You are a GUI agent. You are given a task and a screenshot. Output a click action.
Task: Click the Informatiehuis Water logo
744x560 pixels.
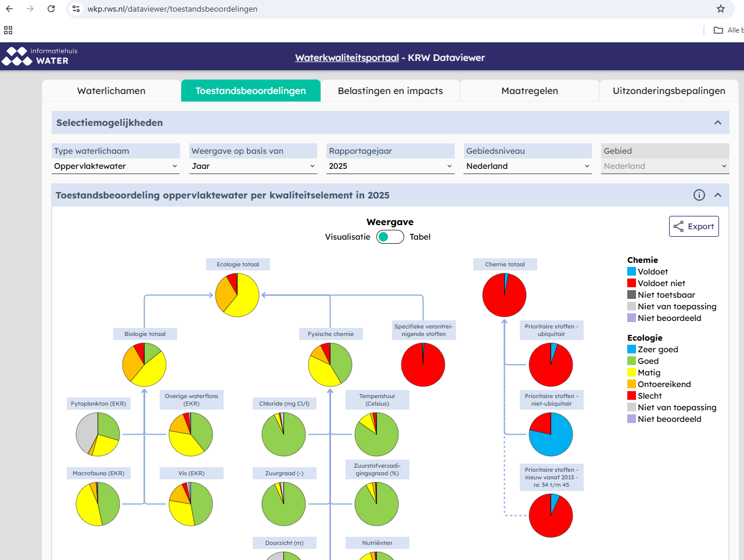click(x=39, y=56)
